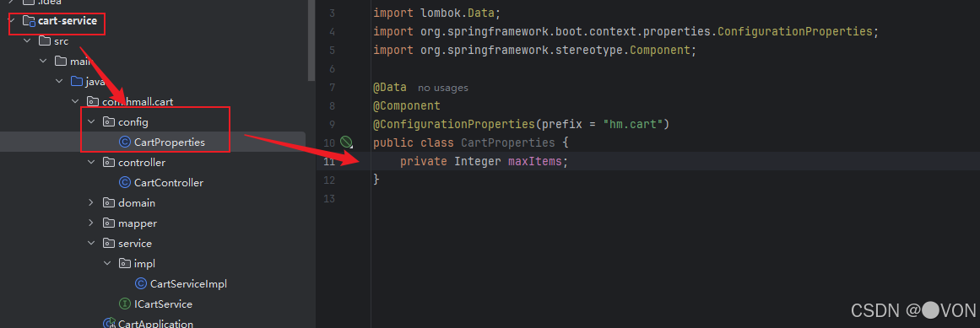Click the service package icon
Screen dimensions: 980x328
coord(108,243)
